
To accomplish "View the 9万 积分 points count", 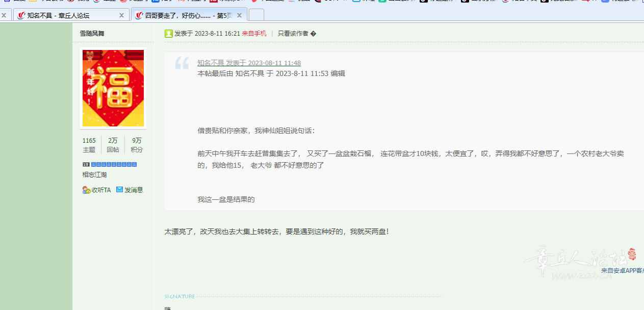I will (x=137, y=145).
